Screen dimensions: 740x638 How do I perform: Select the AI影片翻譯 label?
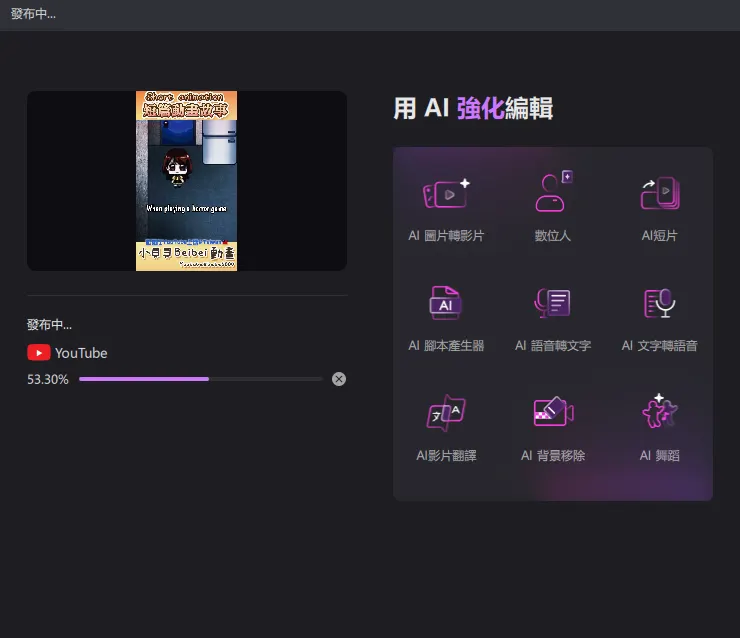pos(446,455)
